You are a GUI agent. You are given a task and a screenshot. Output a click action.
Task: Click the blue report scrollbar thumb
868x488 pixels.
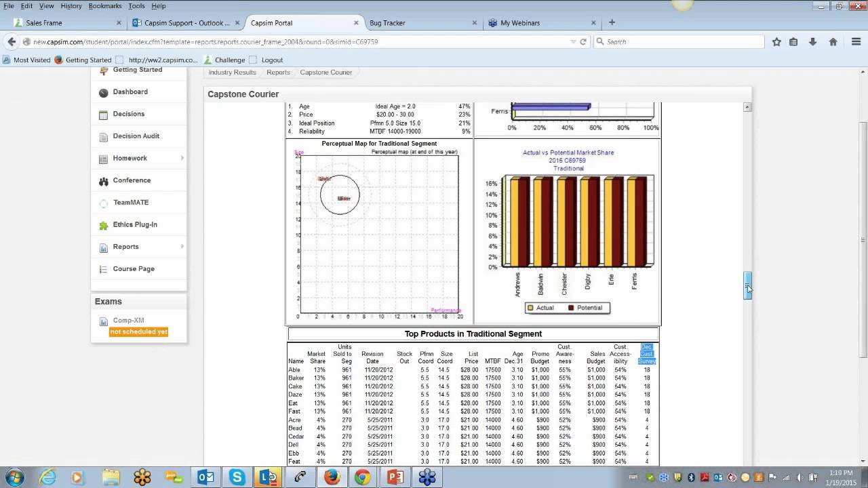pyautogui.click(x=747, y=285)
